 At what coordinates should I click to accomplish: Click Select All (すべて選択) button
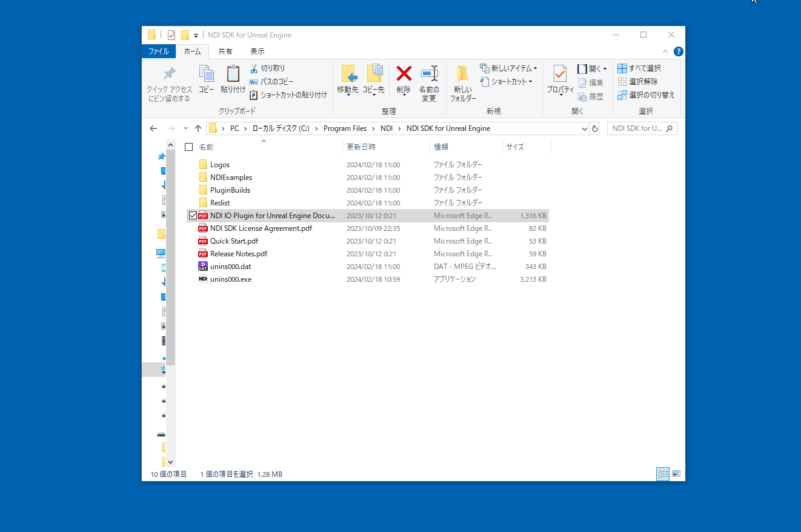click(x=639, y=68)
